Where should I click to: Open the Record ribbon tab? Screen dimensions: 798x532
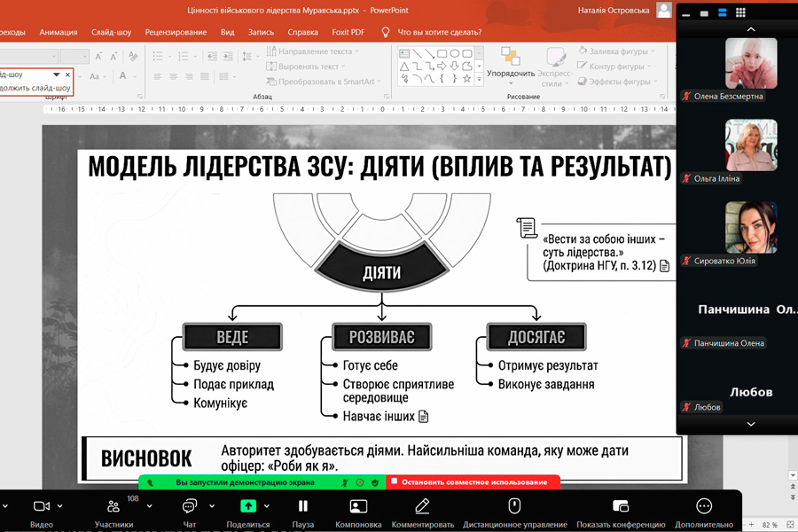[x=261, y=32]
